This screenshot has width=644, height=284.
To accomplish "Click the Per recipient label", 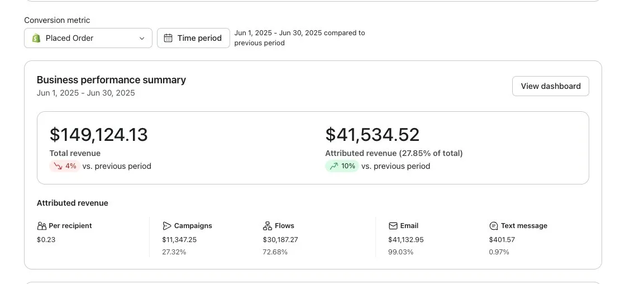I will (x=70, y=226).
